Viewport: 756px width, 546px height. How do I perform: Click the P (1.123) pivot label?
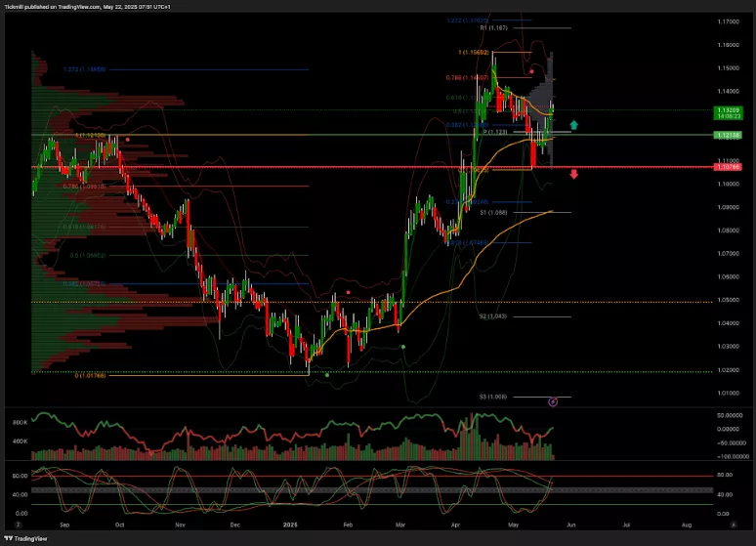pos(497,132)
